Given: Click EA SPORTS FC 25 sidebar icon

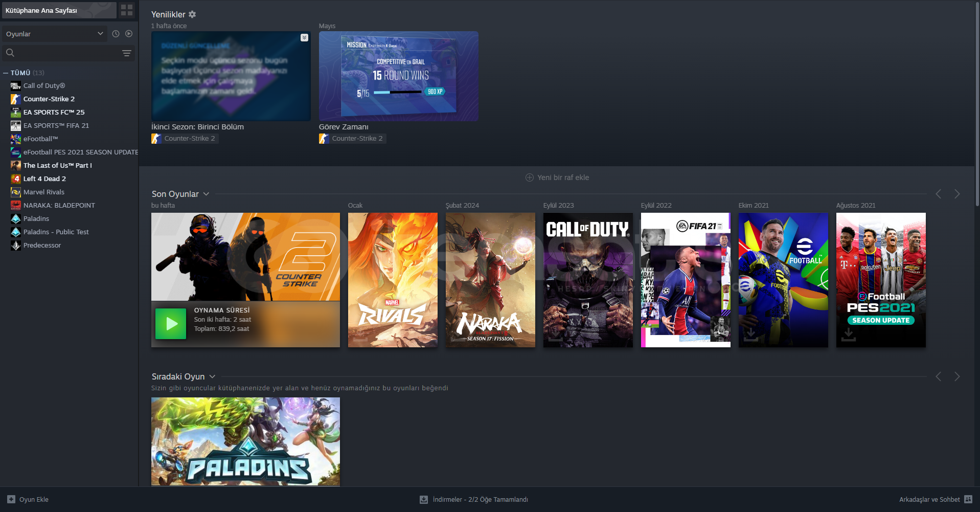Looking at the screenshot, I should pos(16,112).
